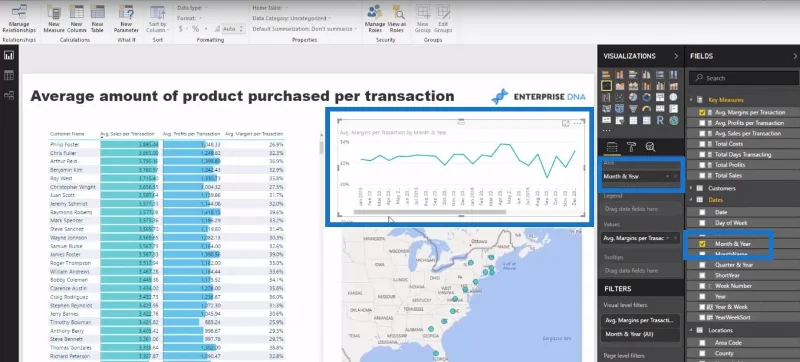800x362 pixels.
Task: Click the line chart horizontal scrollbar
Action: coord(430,212)
